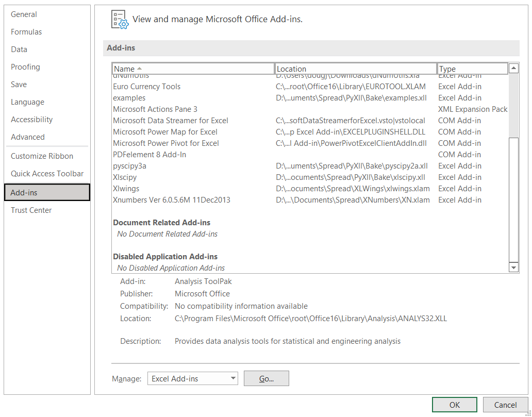Click the Location column header
The image size is (532, 417).
point(355,69)
